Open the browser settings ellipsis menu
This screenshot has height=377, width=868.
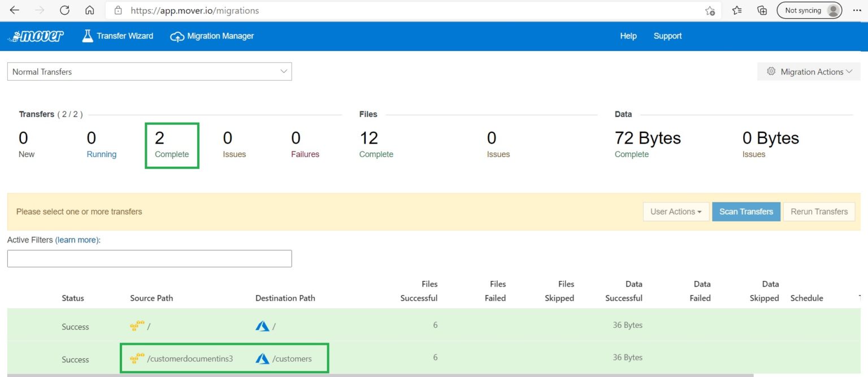tap(857, 10)
